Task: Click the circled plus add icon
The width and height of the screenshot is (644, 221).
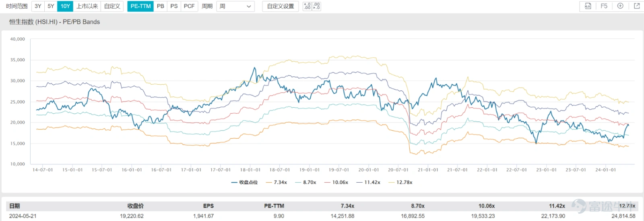Action: click(x=620, y=6)
